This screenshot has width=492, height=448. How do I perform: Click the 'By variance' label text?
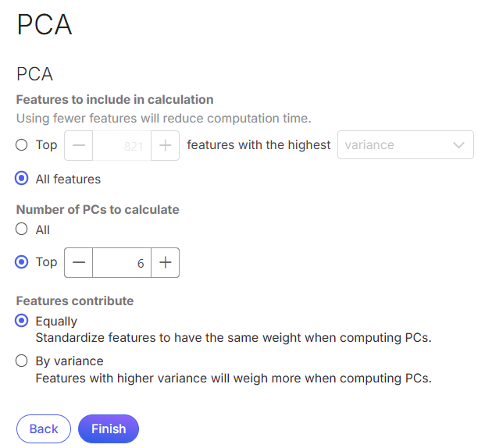(x=70, y=361)
